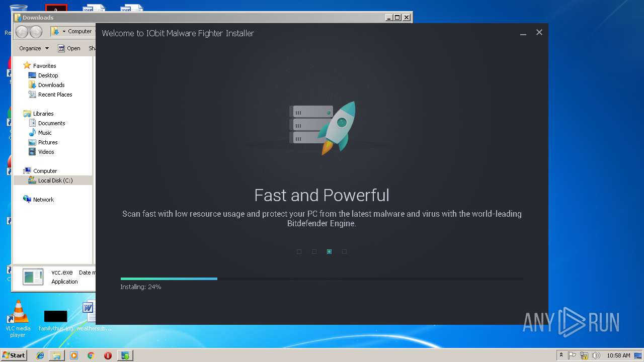Open Music library in Explorer sidebar

(45, 133)
